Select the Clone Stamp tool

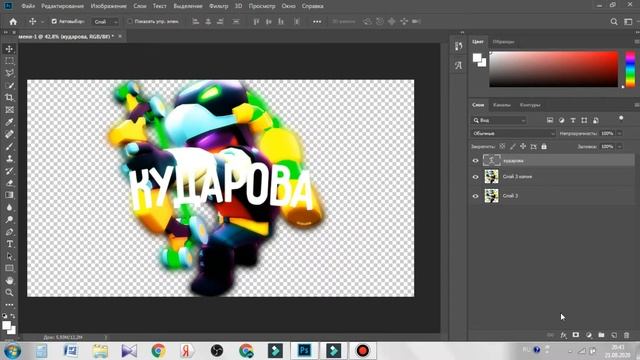(9, 159)
